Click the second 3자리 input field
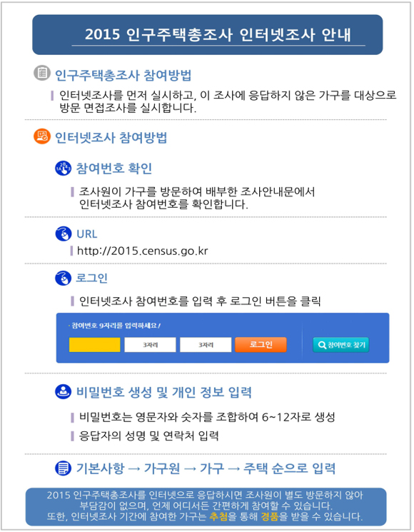Image resolution: width=414 pixels, height=532 pixels. point(150,345)
